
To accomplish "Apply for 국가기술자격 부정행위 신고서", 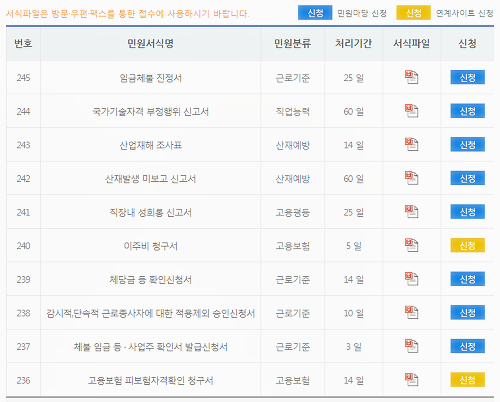I will (x=467, y=111).
